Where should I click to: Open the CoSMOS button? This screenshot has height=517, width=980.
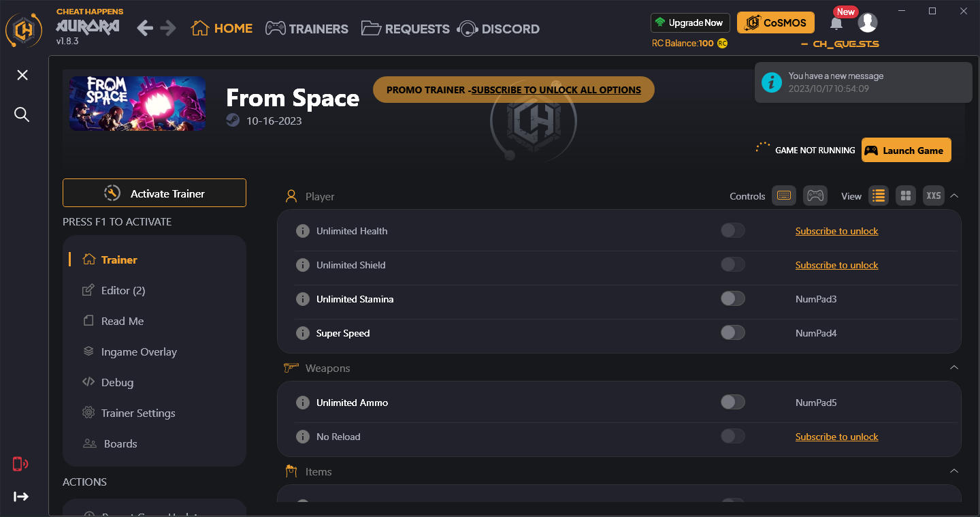pos(776,22)
